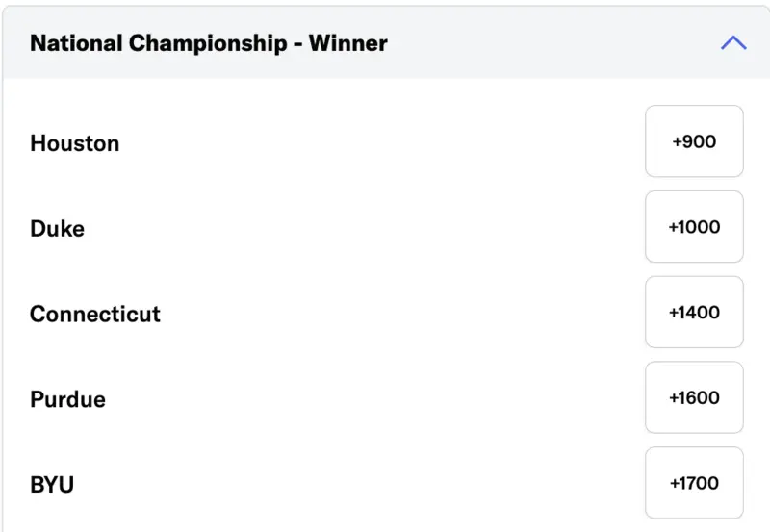Click the BYU team name

pyautogui.click(x=52, y=485)
